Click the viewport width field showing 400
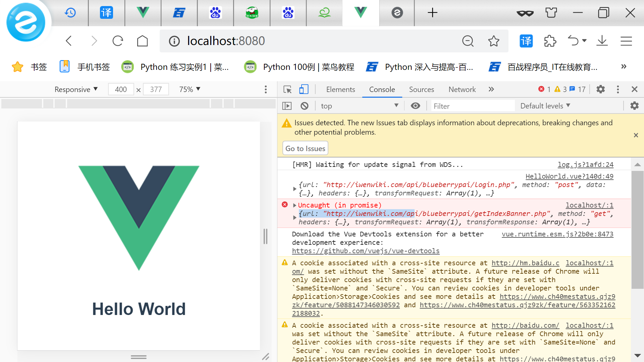644x362 pixels. [121, 89]
